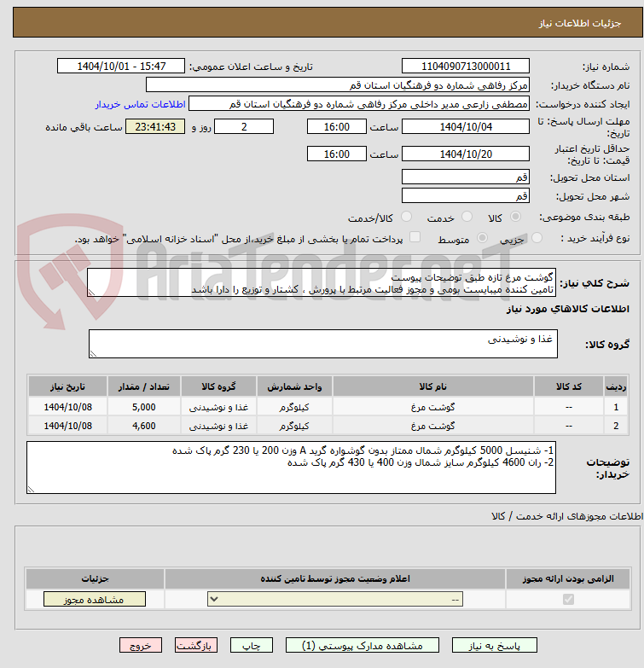
Task: Click the response deadline time field 16:00
Action: tap(336, 127)
